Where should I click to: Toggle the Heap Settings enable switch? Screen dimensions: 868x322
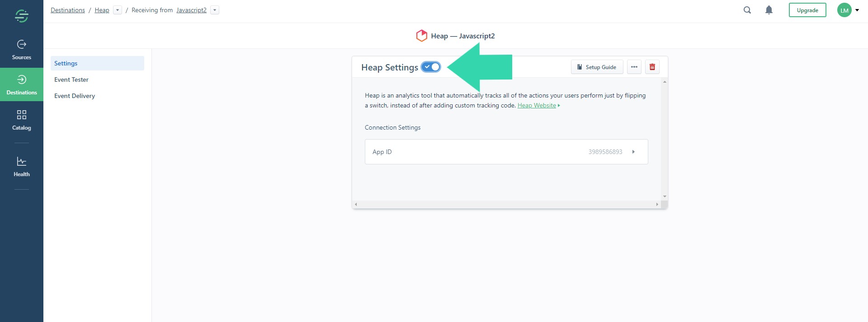pos(431,67)
